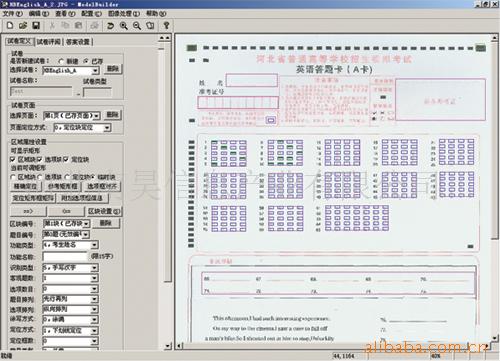Click the 功能名称 text input field
Viewport: 500px width, 361px height.
tap(65, 256)
